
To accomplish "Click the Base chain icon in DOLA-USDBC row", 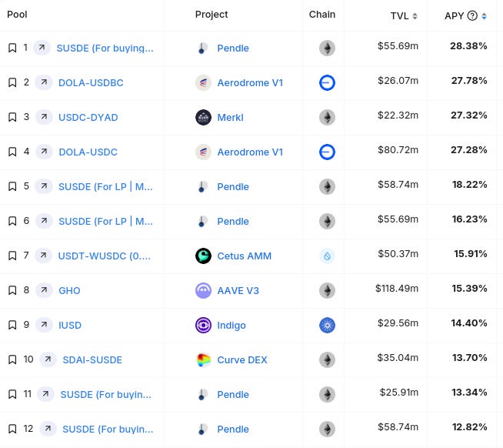I will pos(327,82).
